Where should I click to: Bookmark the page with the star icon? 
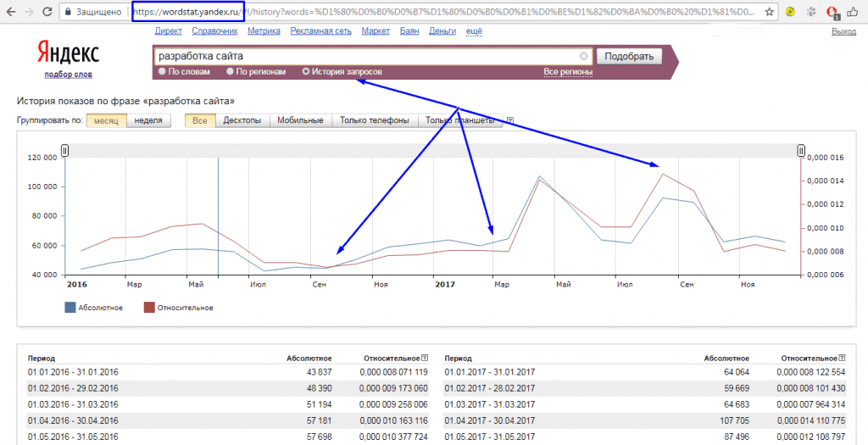click(x=769, y=12)
